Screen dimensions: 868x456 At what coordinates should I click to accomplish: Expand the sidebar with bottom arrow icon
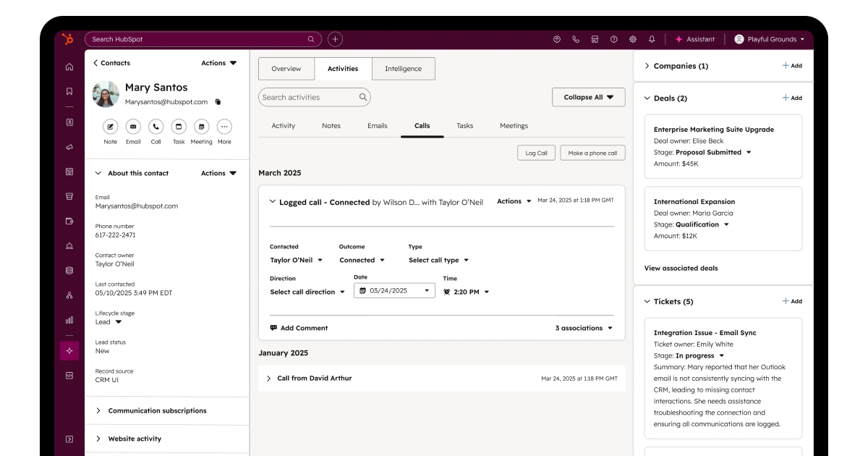pos(69,439)
